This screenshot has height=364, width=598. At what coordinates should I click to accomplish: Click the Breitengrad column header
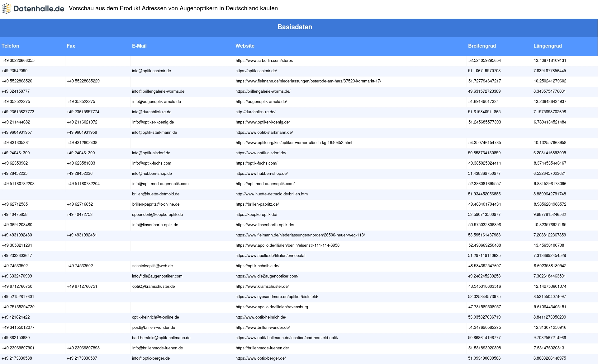482,46
